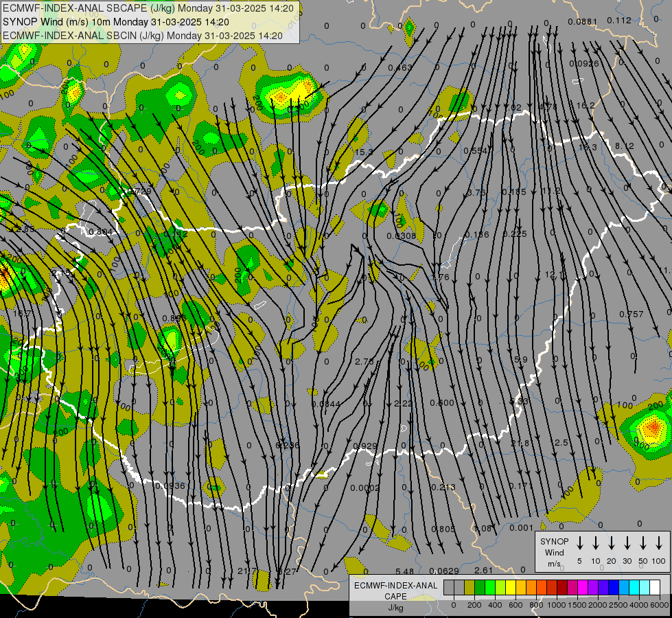Click the olive swatch in CAPE legend
Screen dimensions: 672x618
[470, 588]
